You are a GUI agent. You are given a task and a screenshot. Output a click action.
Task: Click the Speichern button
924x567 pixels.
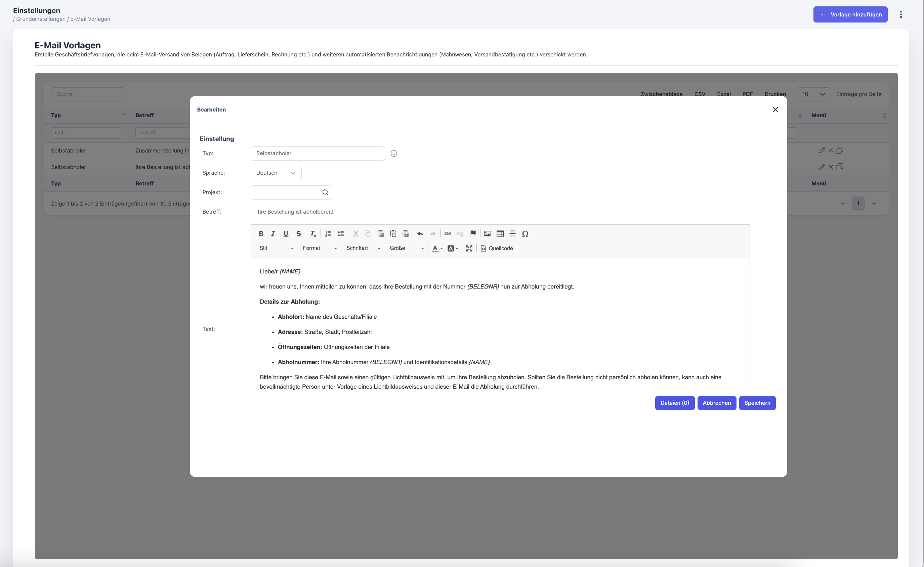[x=757, y=403]
